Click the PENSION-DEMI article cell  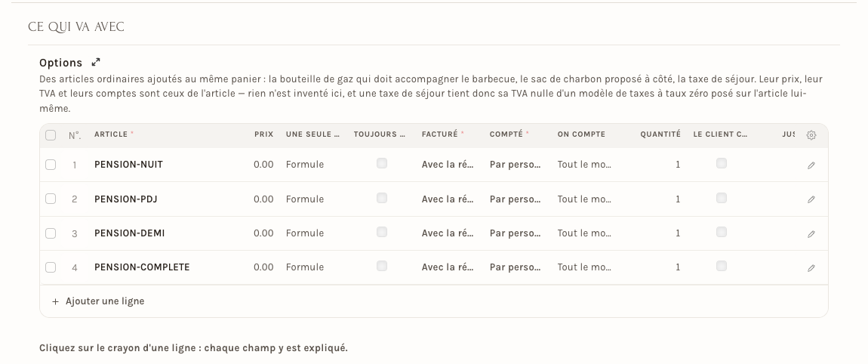pyautogui.click(x=130, y=233)
